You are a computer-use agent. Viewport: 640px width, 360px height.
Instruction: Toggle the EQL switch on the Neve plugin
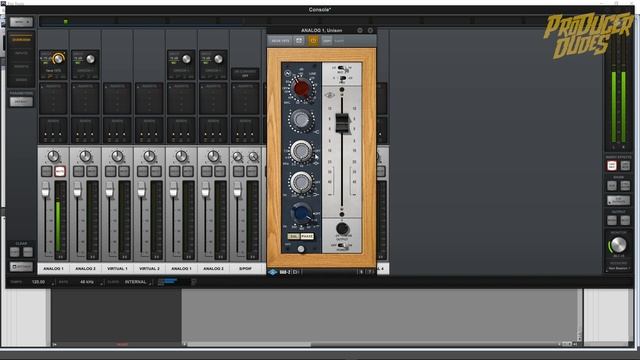293,236
